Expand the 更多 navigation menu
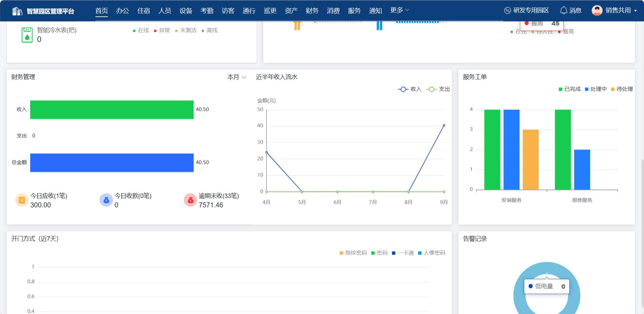 [x=400, y=10]
